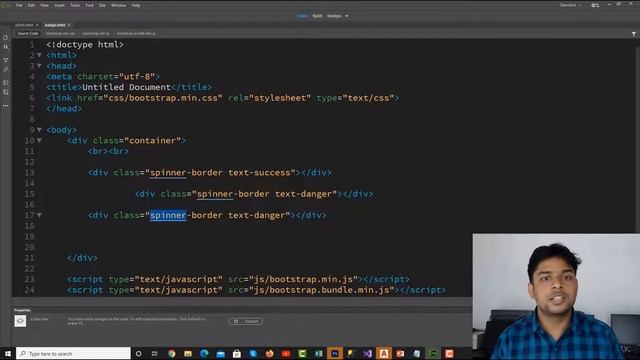Click js/bootstrap.min.js src on line 23
The image size is (640, 360).
pyautogui.click(x=303, y=279)
